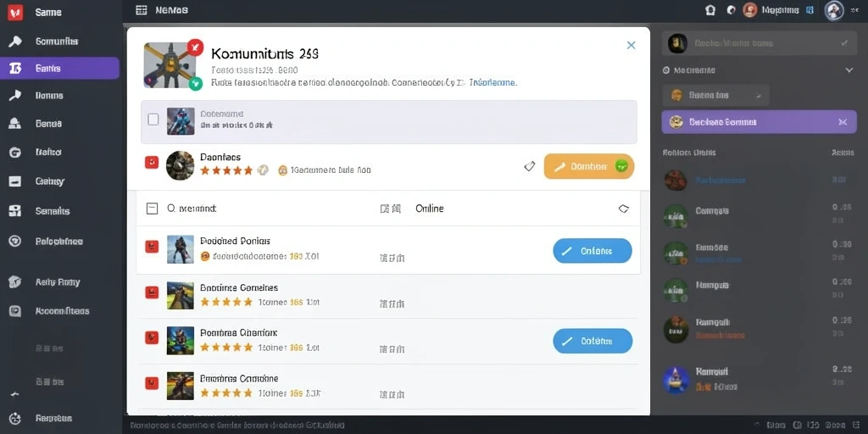Open the Boonines Comeines game thumbnail

[x=181, y=296]
